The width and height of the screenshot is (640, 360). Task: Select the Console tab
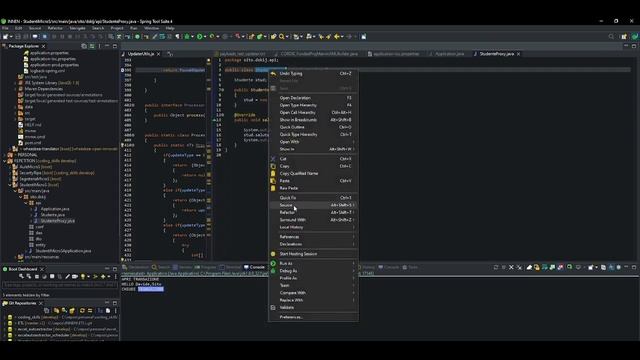pyautogui.click(x=254, y=267)
